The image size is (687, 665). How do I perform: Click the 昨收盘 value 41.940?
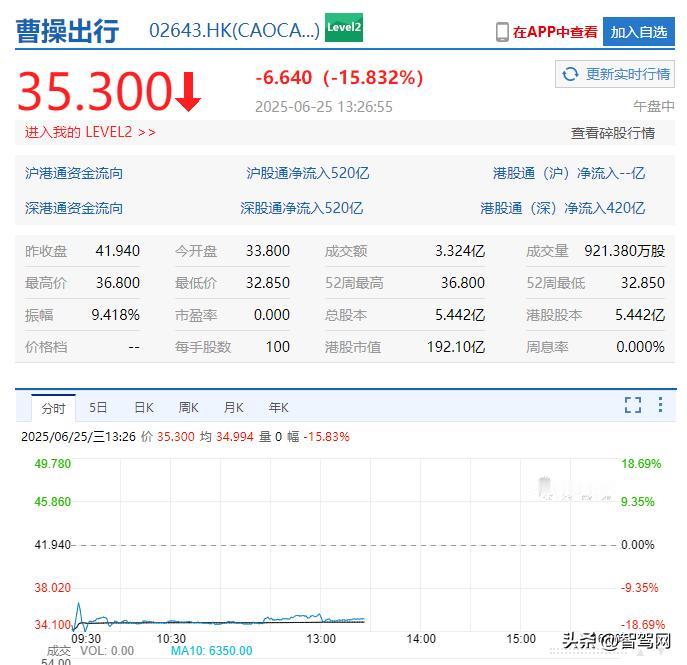coord(117,251)
